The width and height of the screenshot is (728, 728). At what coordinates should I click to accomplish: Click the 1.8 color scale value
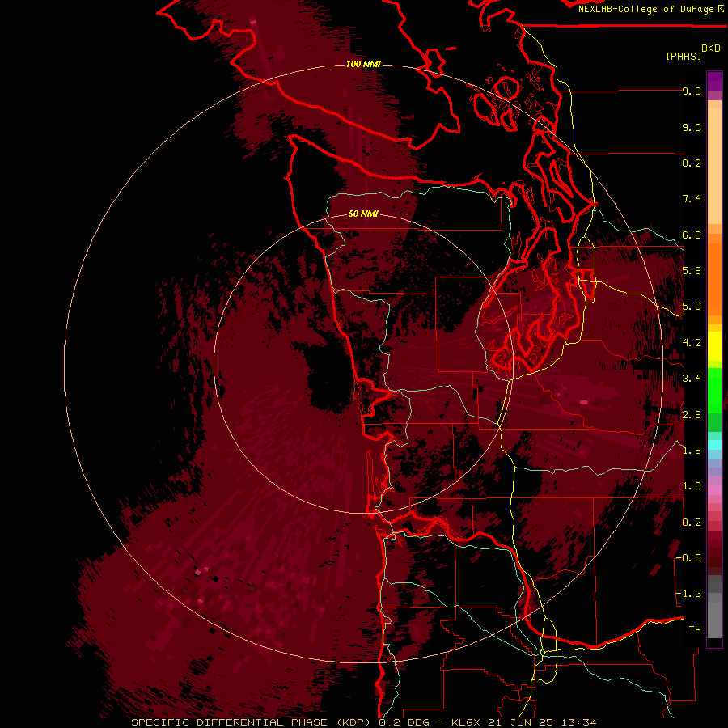coord(692,451)
